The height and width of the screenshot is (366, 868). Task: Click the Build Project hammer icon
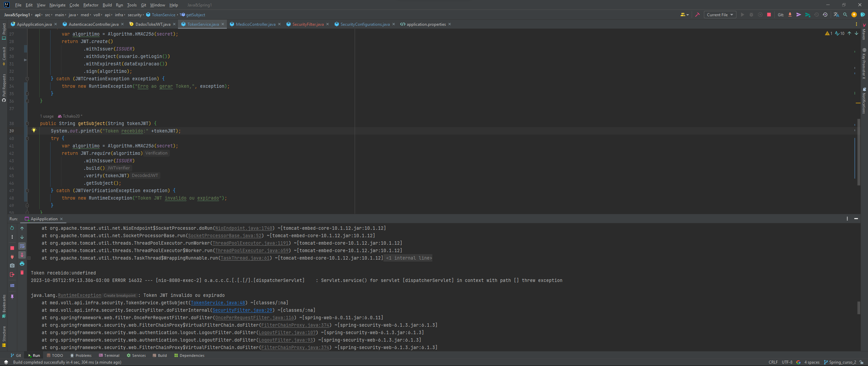[x=697, y=15]
